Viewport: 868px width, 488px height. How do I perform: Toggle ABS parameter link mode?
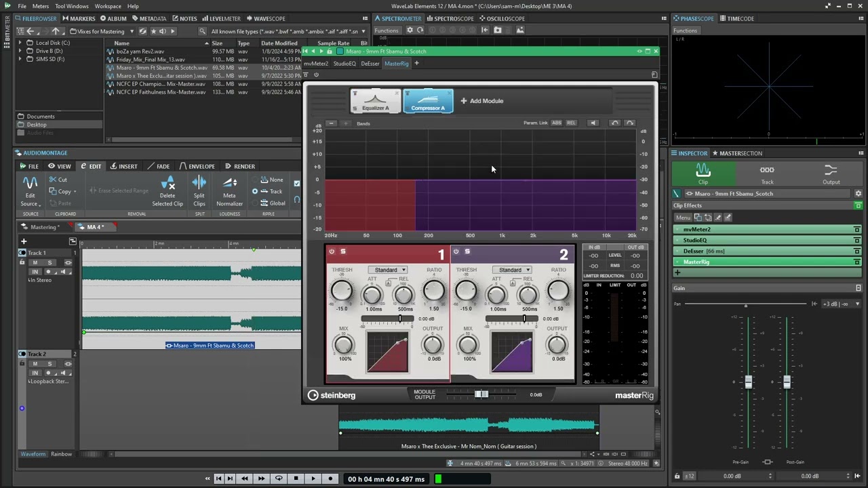(x=557, y=123)
